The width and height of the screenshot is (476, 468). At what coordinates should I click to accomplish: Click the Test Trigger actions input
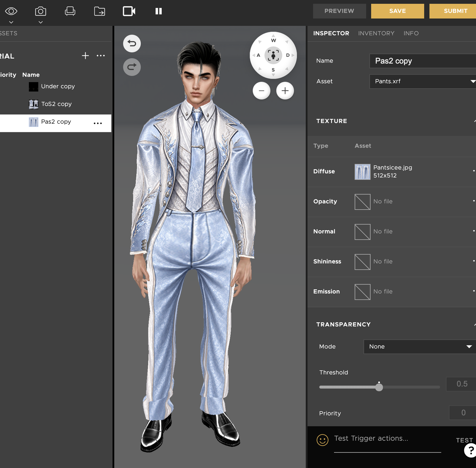pos(387,440)
